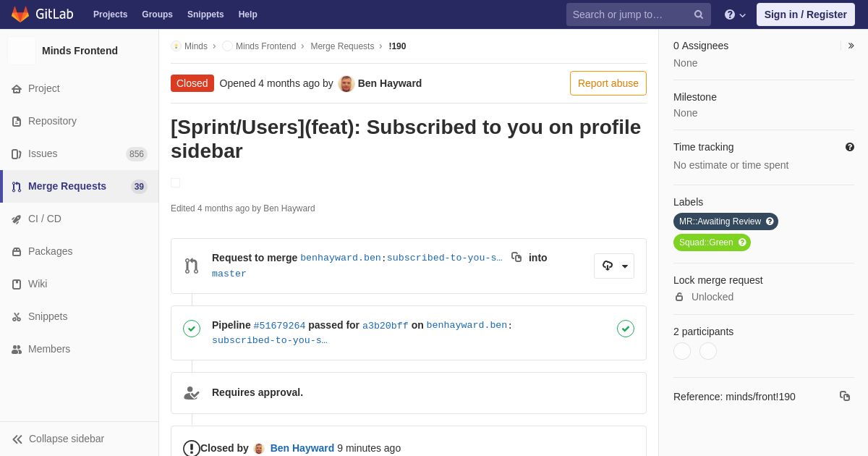Click the Snippets scissors icon
The height and width of the screenshot is (456, 868).
point(17,317)
